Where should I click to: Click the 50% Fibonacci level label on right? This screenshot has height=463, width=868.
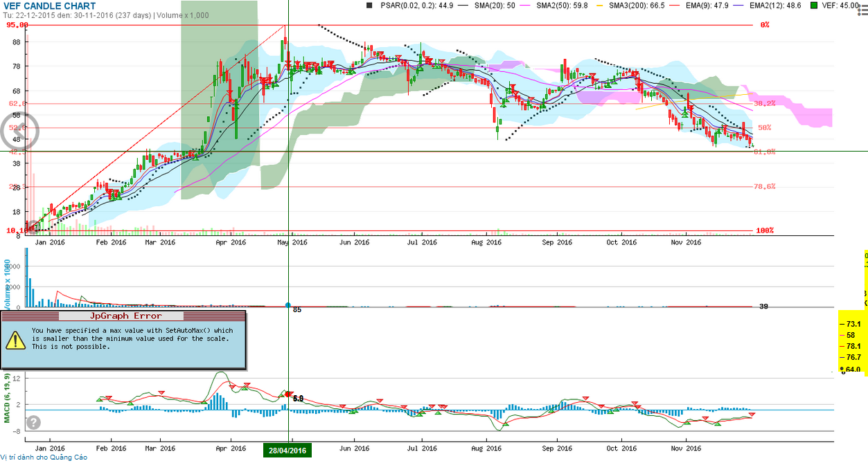click(x=765, y=128)
